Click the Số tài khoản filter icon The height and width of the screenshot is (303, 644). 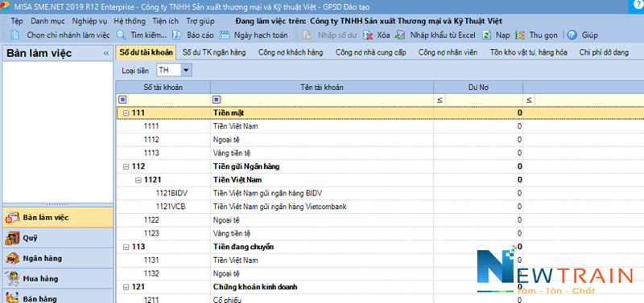click(122, 99)
